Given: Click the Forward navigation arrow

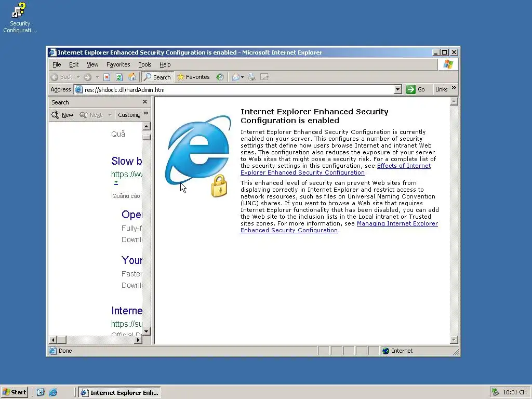Looking at the screenshot, I should click(x=87, y=77).
